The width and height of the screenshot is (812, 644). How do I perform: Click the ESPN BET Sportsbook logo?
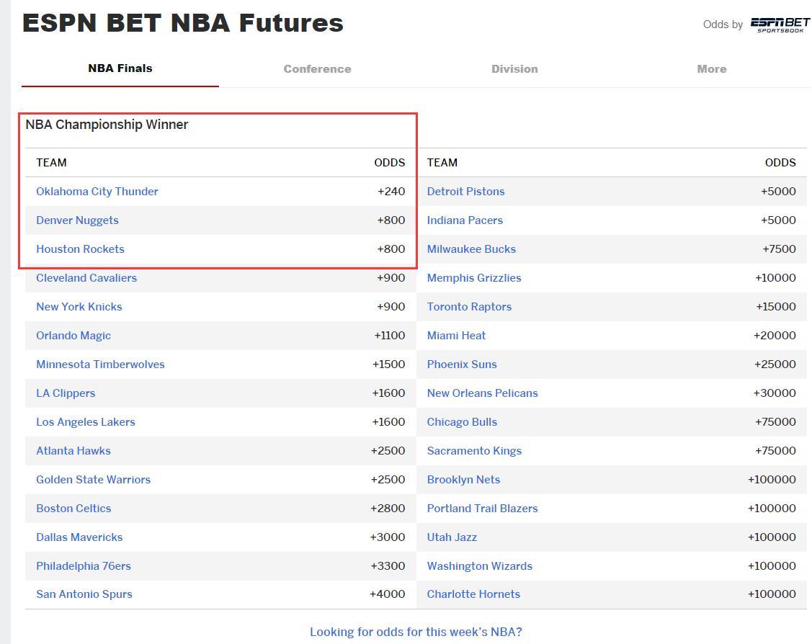tap(780, 25)
